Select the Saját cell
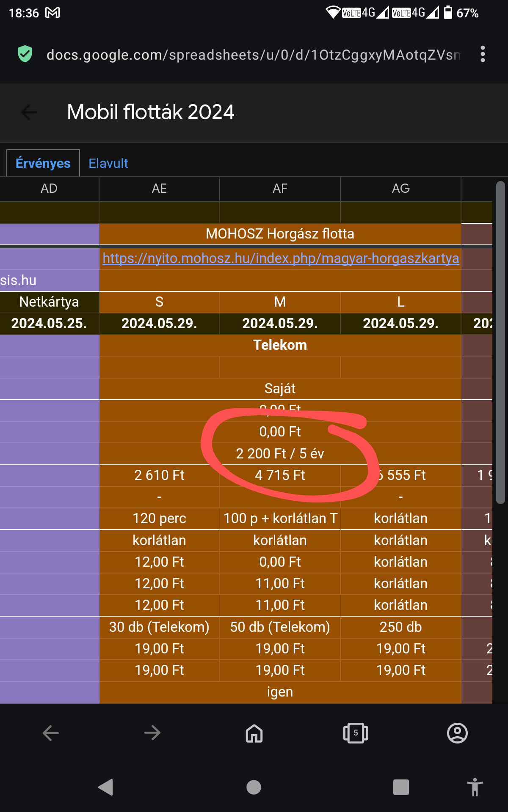The height and width of the screenshot is (812, 508). click(280, 389)
